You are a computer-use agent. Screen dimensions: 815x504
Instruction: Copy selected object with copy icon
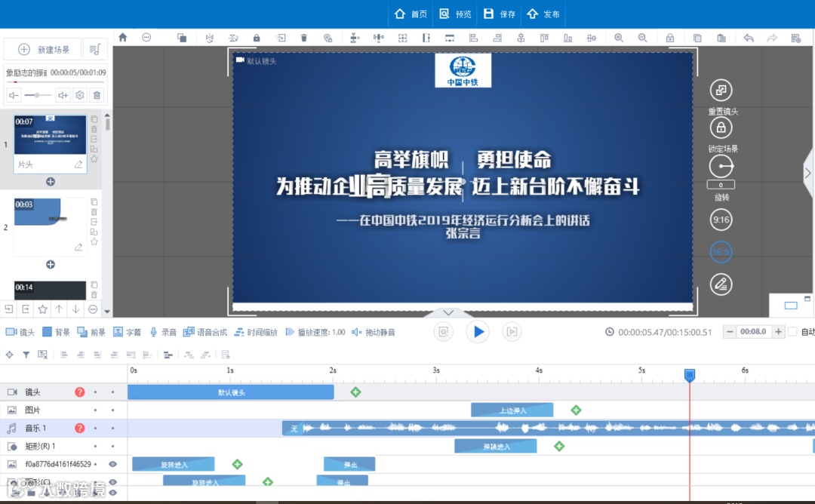click(x=697, y=38)
